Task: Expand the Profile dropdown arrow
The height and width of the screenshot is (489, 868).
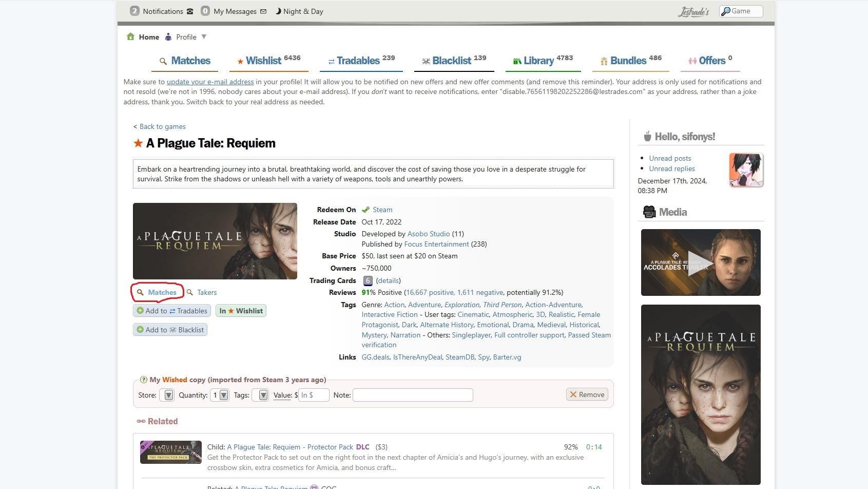Action: tap(204, 36)
